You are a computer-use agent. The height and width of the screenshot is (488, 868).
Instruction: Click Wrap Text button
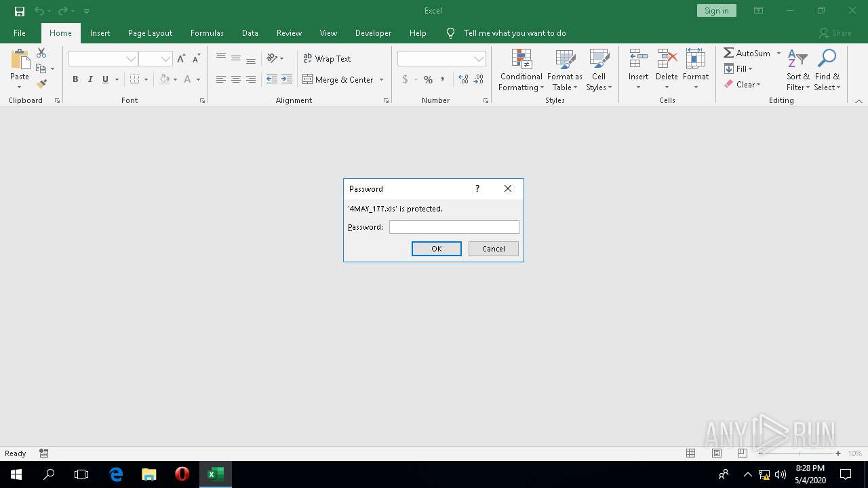point(327,58)
